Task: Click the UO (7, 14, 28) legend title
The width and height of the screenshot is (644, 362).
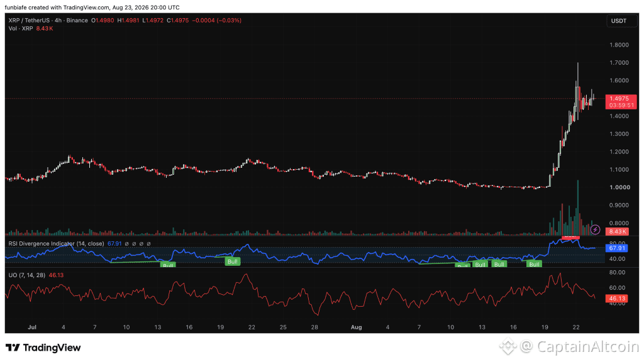Action: (x=26, y=275)
